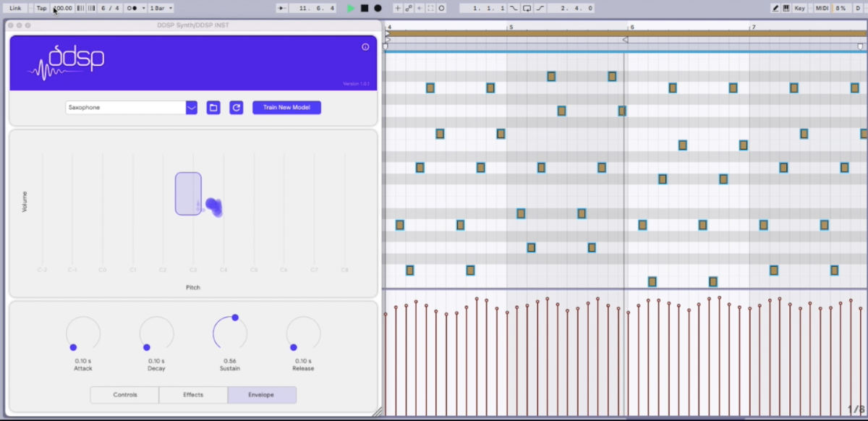Click the Link button
Screen dimensions: 868x421
point(15,8)
